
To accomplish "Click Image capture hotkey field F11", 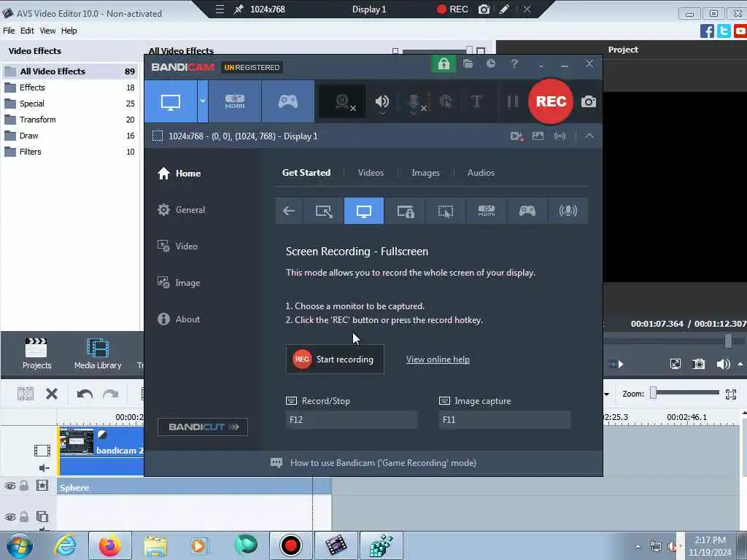I will pos(505,419).
